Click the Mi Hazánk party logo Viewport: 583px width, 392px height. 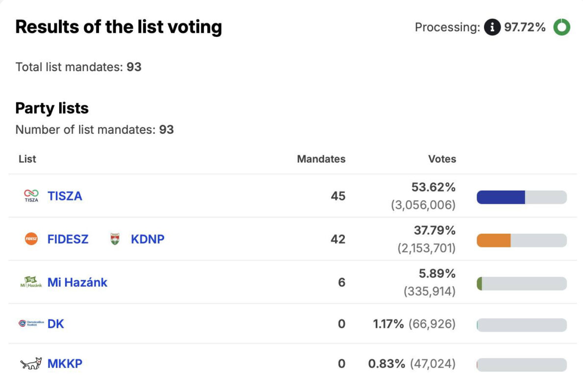click(x=30, y=282)
